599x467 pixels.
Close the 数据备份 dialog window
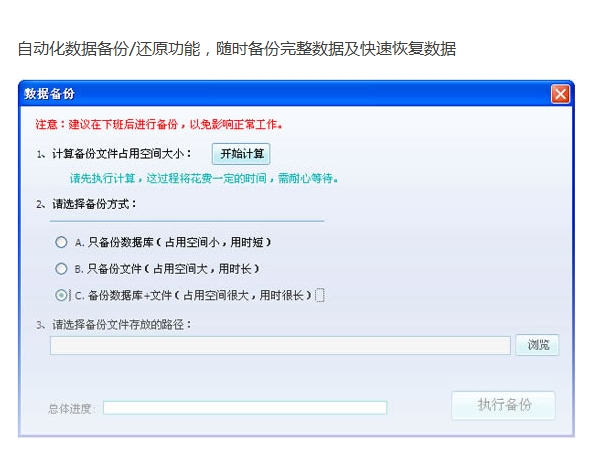click(560, 94)
